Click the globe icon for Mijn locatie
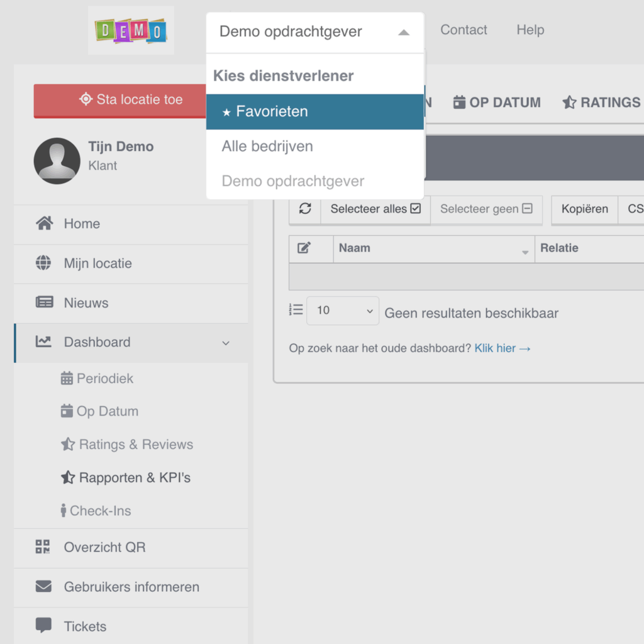The image size is (644, 644). (43, 264)
